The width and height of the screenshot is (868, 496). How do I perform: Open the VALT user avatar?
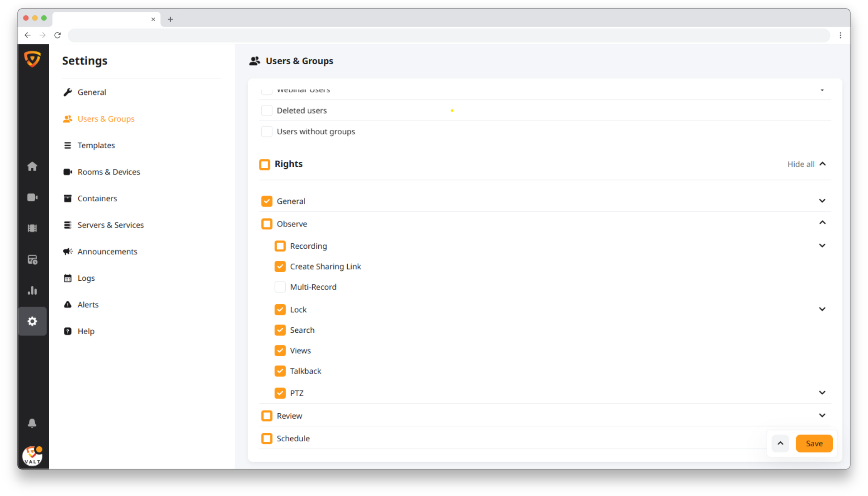(32, 456)
